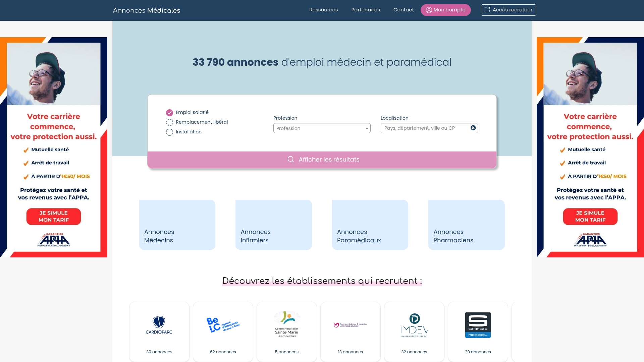644x362 pixels.
Task: Open Annonces Pharmaciens card
Action: [466, 225]
